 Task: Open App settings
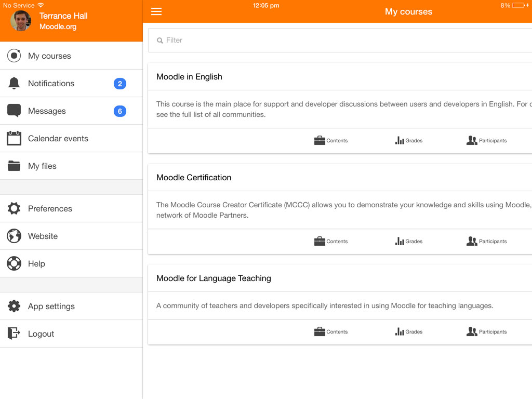[71, 306]
